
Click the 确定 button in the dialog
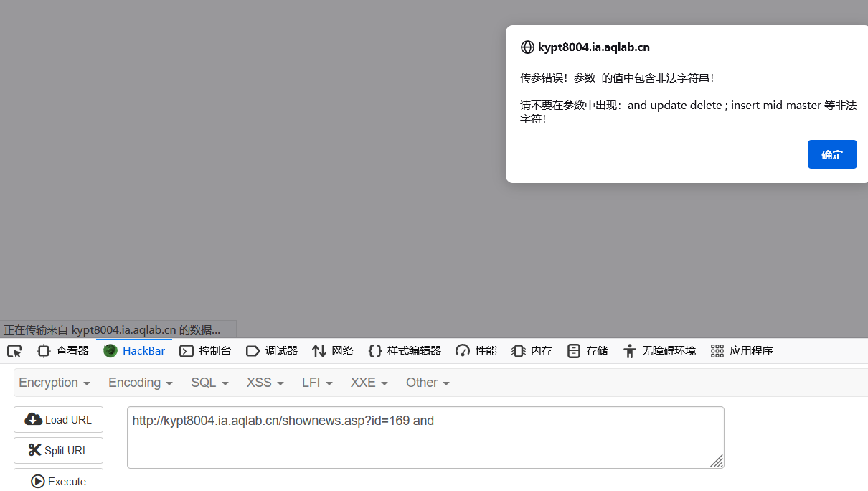pyautogui.click(x=831, y=154)
